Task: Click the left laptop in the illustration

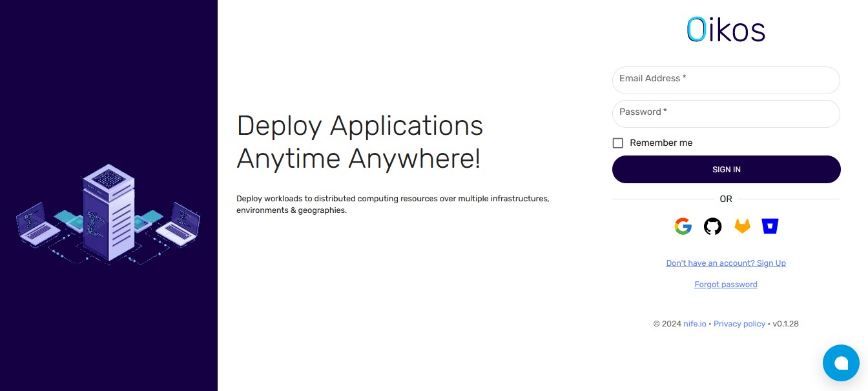Action: pos(40,223)
